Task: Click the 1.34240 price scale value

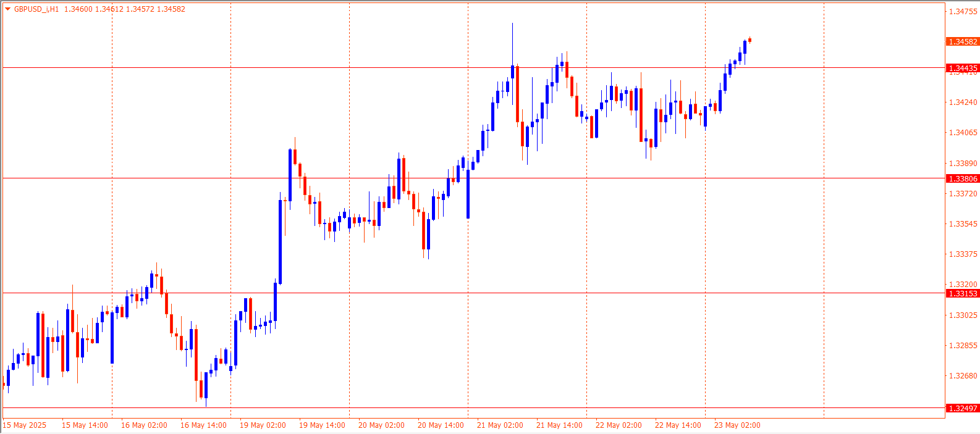Action: coord(963,102)
